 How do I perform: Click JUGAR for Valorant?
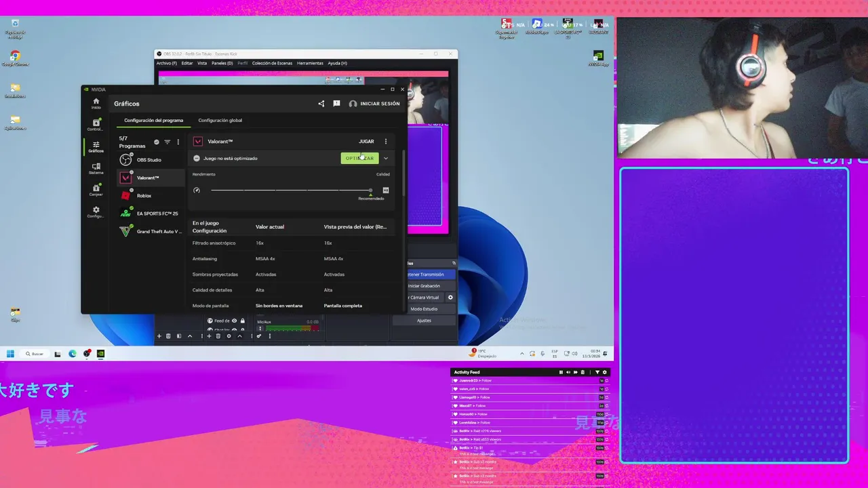tap(366, 142)
